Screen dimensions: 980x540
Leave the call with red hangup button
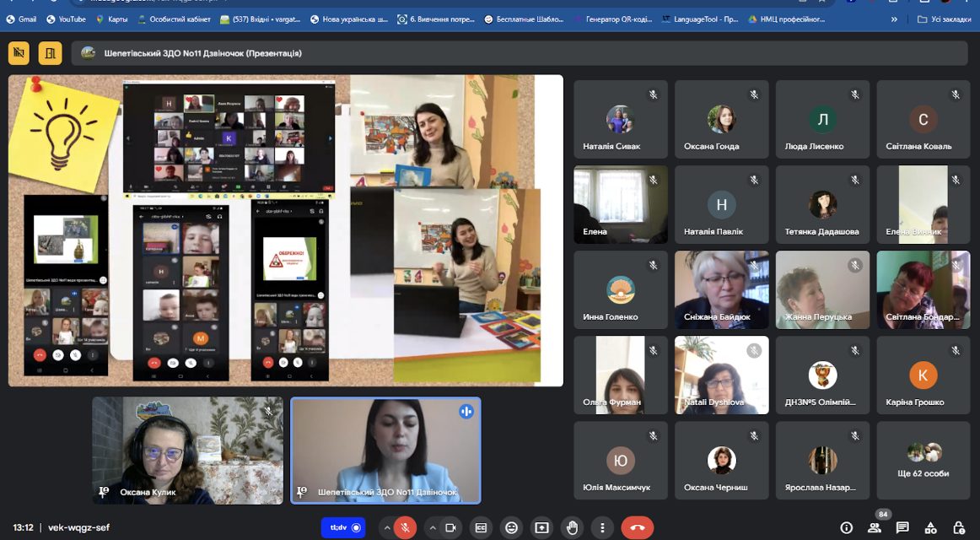click(638, 528)
